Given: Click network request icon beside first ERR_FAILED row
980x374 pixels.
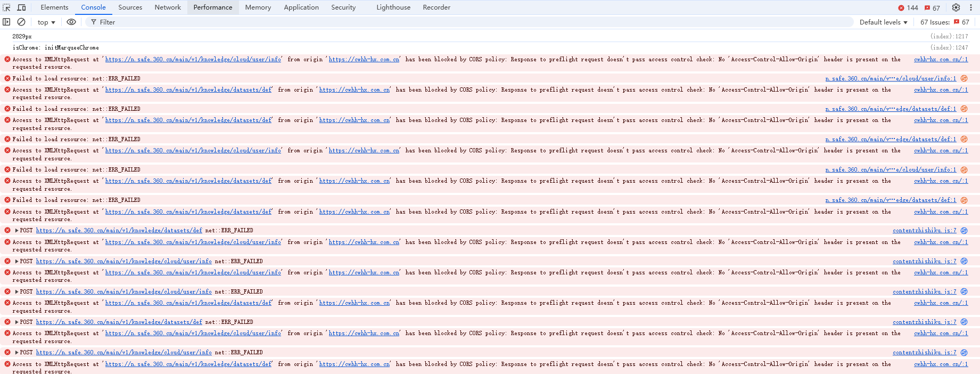Looking at the screenshot, I should pyautogui.click(x=964, y=78).
